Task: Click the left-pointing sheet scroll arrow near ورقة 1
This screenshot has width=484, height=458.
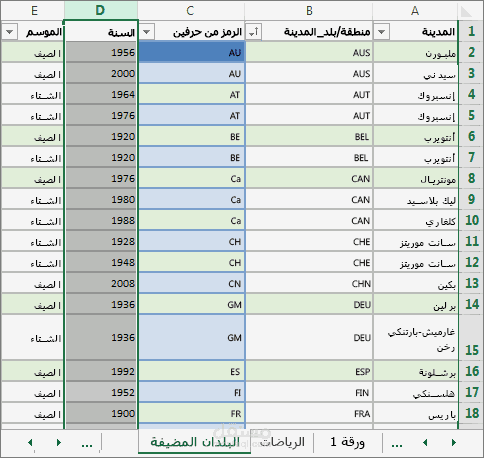Action: click(x=425, y=442)
